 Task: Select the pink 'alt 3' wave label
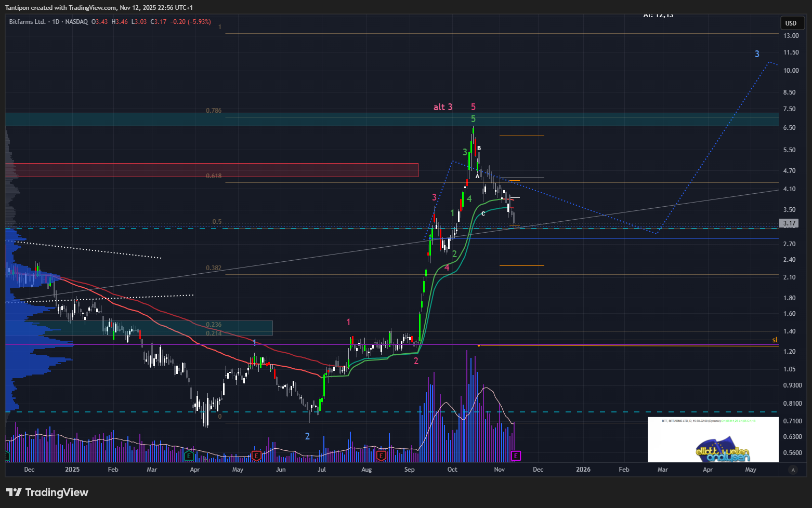pyautogui.click(x=443, y=107)
